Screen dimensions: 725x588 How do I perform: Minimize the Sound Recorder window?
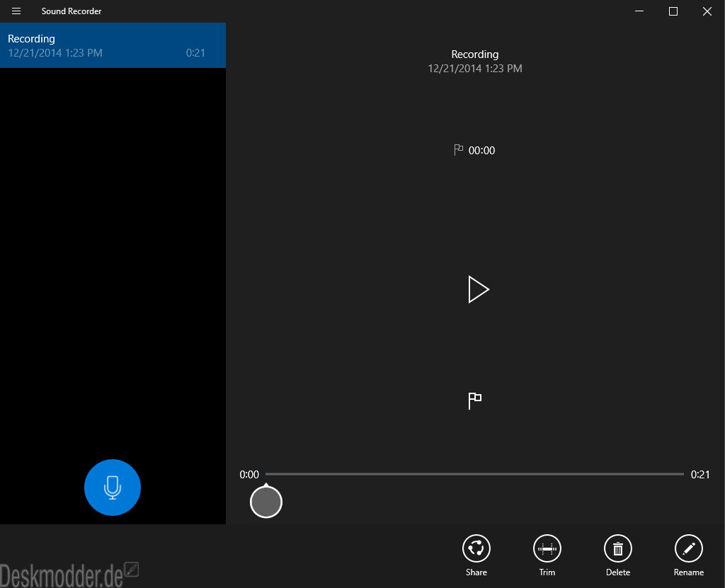(639, 11)
